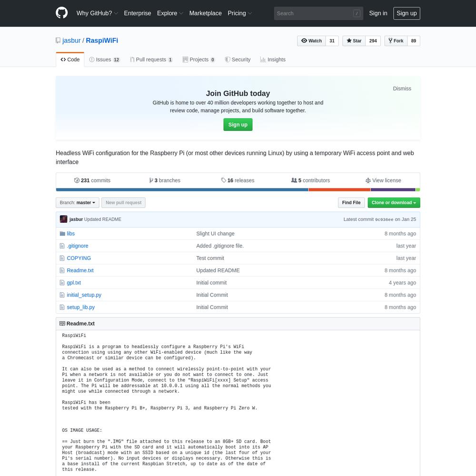476x476 pixels.
Task: View the 5 contributors
Action: click(310, 180)
